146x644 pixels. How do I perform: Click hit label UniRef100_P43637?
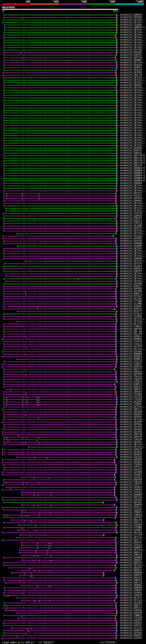(x=131, y=196)
